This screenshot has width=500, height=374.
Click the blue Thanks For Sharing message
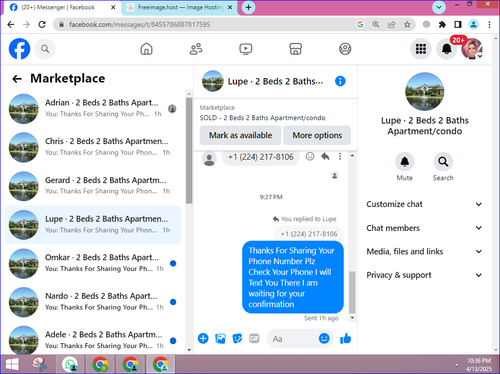point(293,277)
